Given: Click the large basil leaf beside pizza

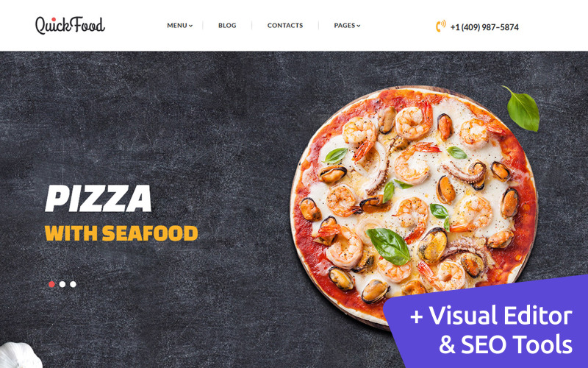Looking at the screenshot, I should (523, 109).
